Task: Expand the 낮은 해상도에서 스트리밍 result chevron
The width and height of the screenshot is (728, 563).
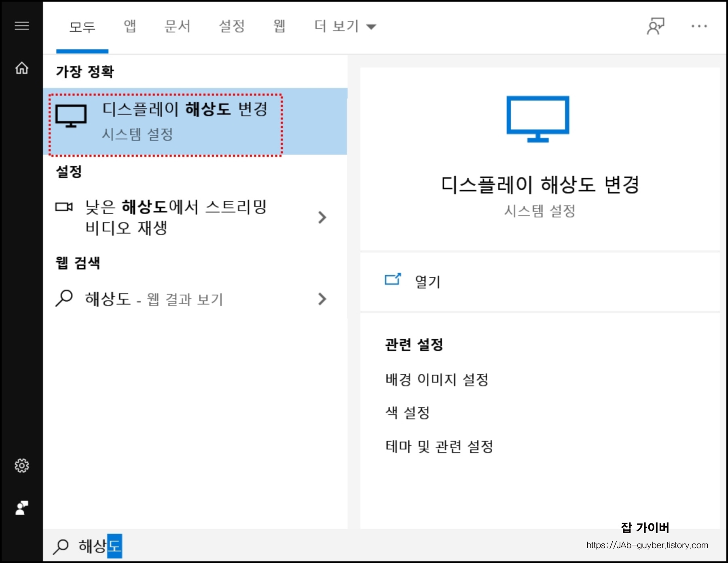Action: (322, 217)
